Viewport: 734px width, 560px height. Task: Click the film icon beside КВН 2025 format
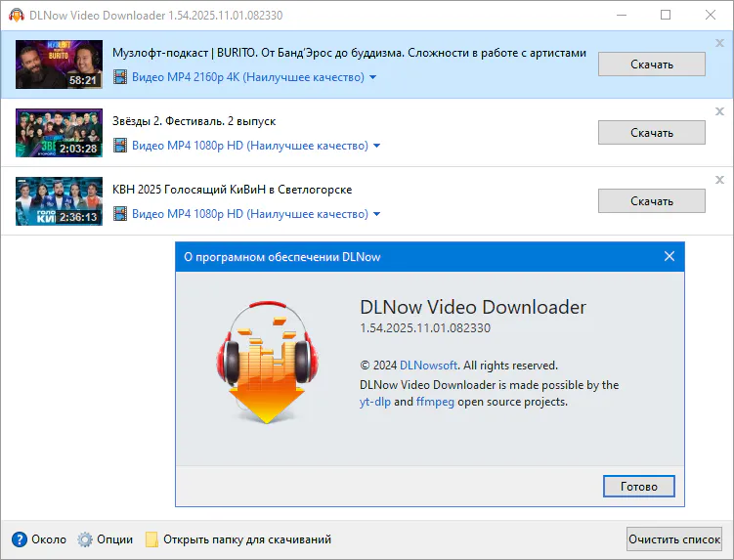(x=121, y=214)
